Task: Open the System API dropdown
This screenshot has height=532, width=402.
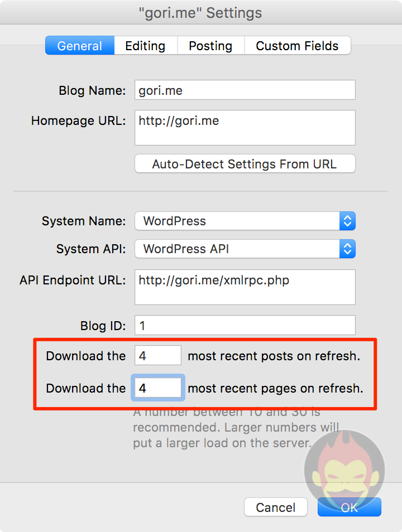Action: click(245, 249)
